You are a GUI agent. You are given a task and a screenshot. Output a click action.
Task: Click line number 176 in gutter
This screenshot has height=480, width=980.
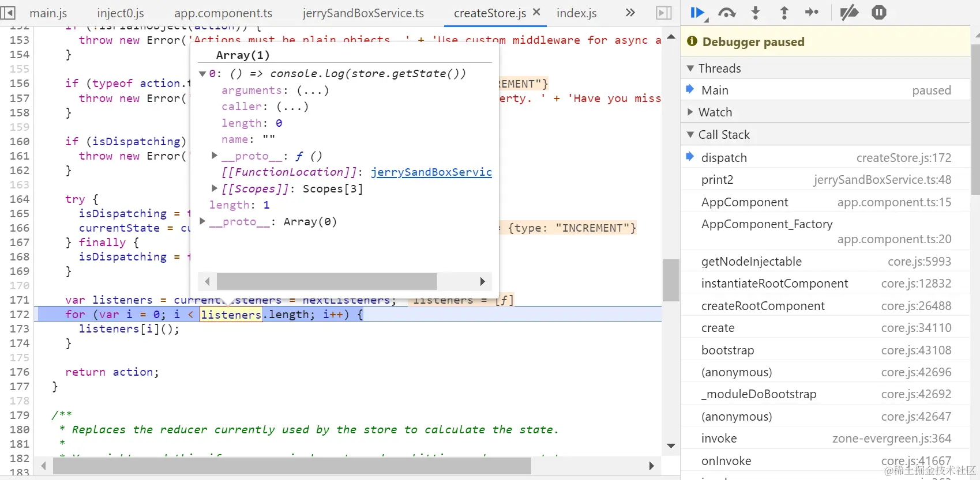[19, 372]
